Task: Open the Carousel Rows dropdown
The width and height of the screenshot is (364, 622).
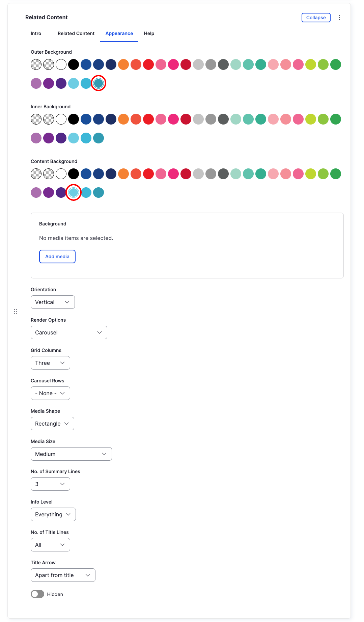Action: pyautogui.click(x=50, y=393)
